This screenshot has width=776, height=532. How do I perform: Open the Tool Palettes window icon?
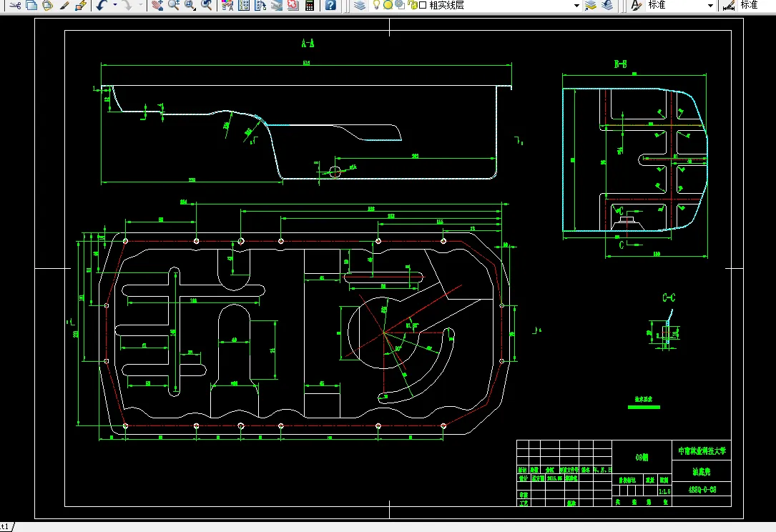tap(260, 6)
